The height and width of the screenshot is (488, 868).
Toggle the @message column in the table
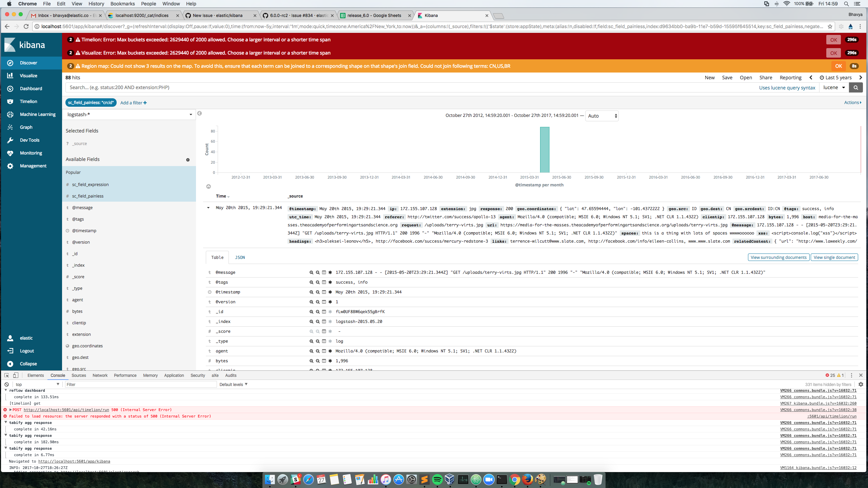323,272
